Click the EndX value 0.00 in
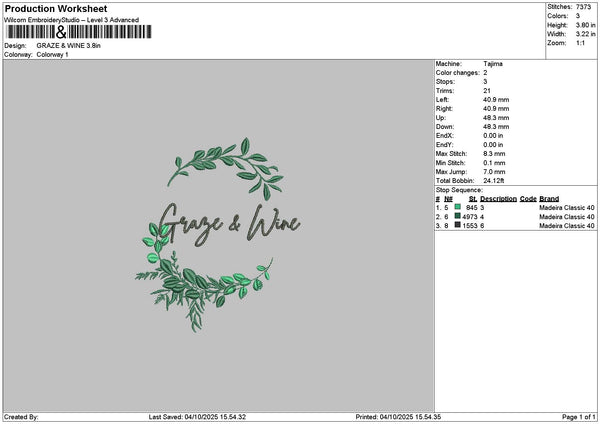 [493, 136]
